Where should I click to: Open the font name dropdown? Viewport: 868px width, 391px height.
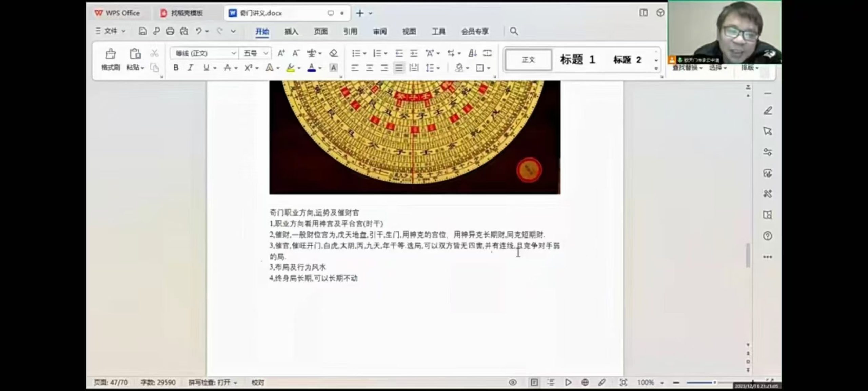(x=234, y=53)
